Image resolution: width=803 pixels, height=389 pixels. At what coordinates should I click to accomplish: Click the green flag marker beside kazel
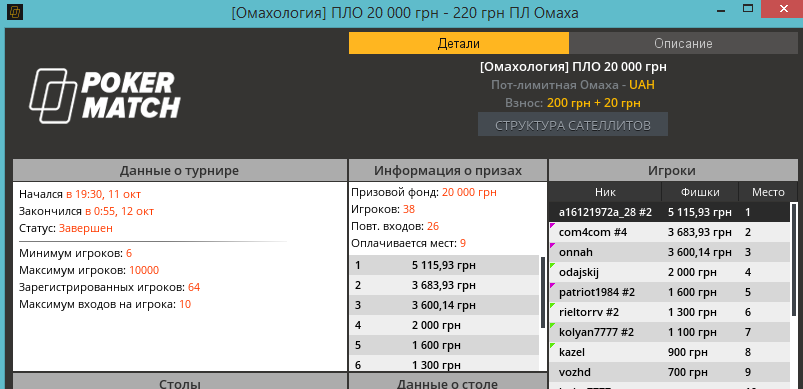[552, 344]
